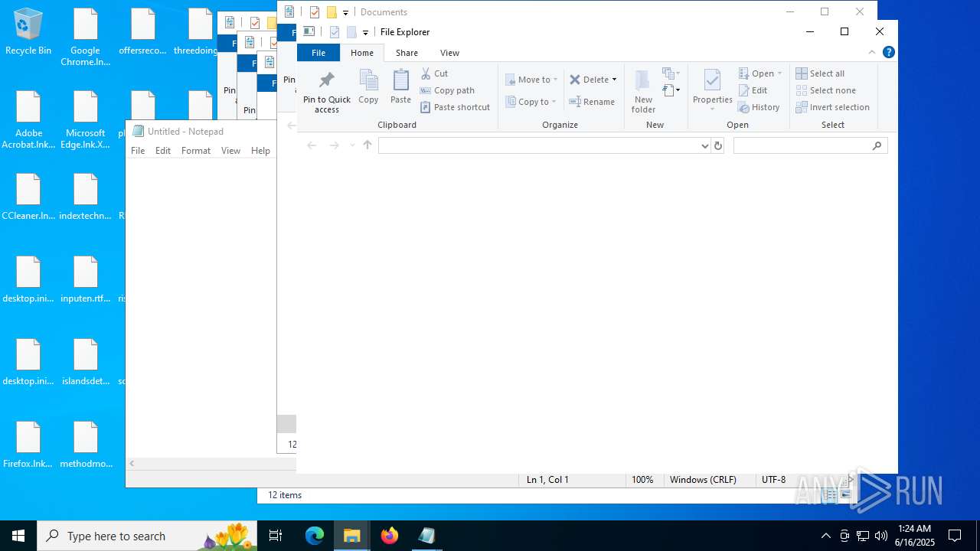
Task: Open Notepad File menu
Action: click(138, 151)
